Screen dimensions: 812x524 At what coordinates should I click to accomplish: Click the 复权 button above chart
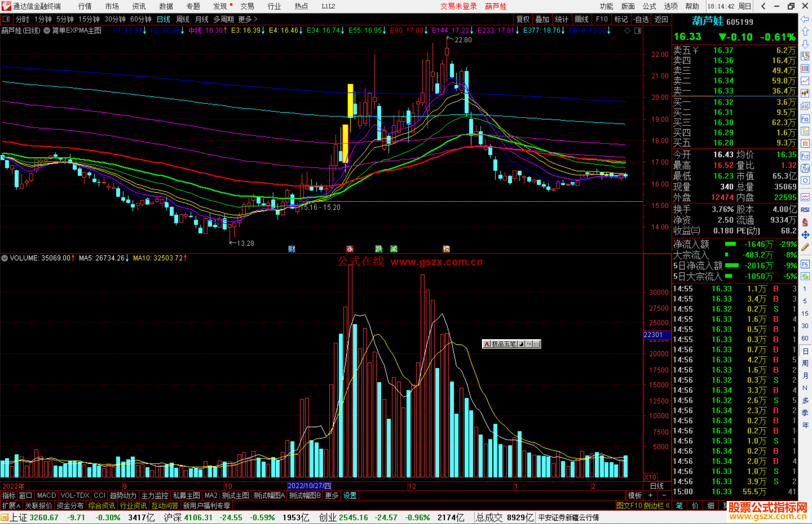(523, 19)
